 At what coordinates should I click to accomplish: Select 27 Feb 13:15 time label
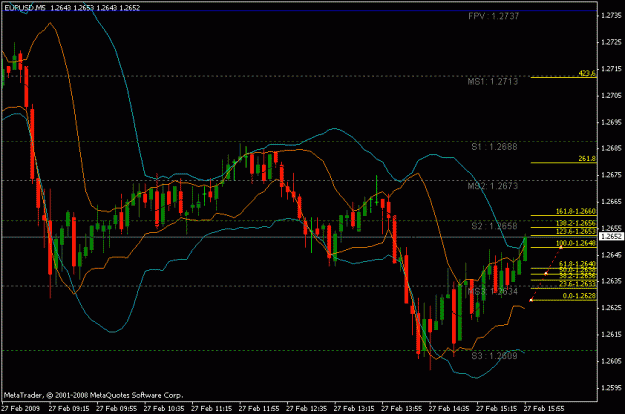(x=354, y=408)
